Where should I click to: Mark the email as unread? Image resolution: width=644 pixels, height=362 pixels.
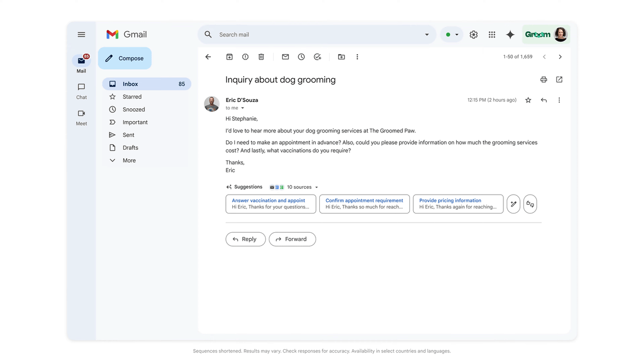point(286,57)
